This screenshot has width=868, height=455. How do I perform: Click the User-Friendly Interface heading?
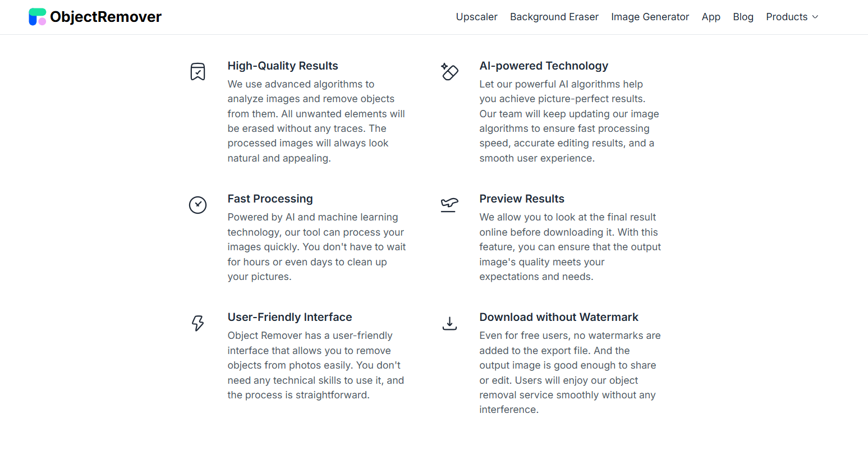pos(290,317)
